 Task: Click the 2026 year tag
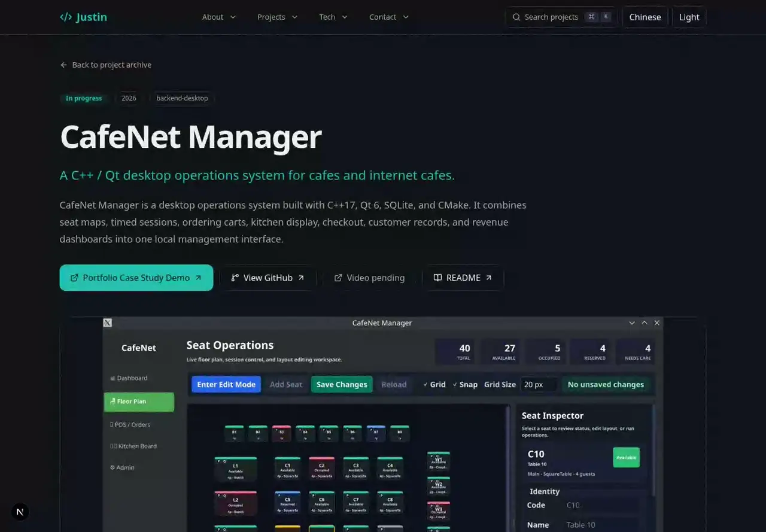pyautogui.click(x=129, y=98)
